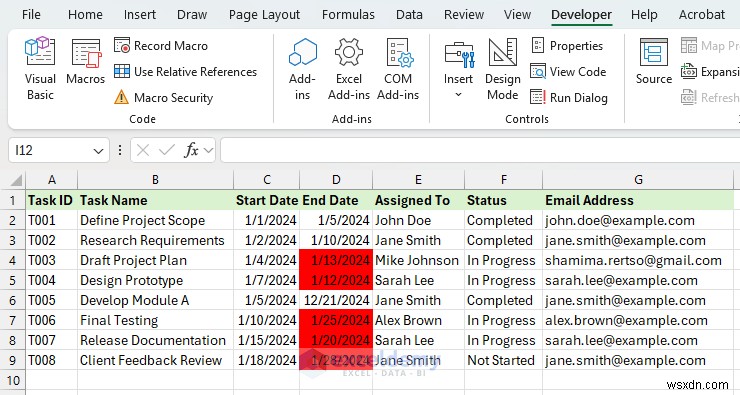Open the Insert ribbon tab
Viewport: 740px width, 395px height.
(x=140, y=15)
